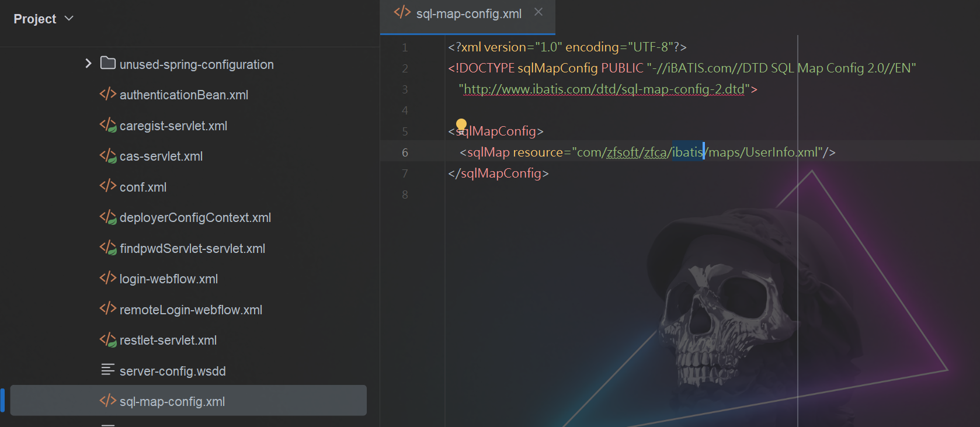This screenshot has height=427, width=980.
Task: Open findpwdServlet-servlet.xml in the project tree
Action: point(192,249)
